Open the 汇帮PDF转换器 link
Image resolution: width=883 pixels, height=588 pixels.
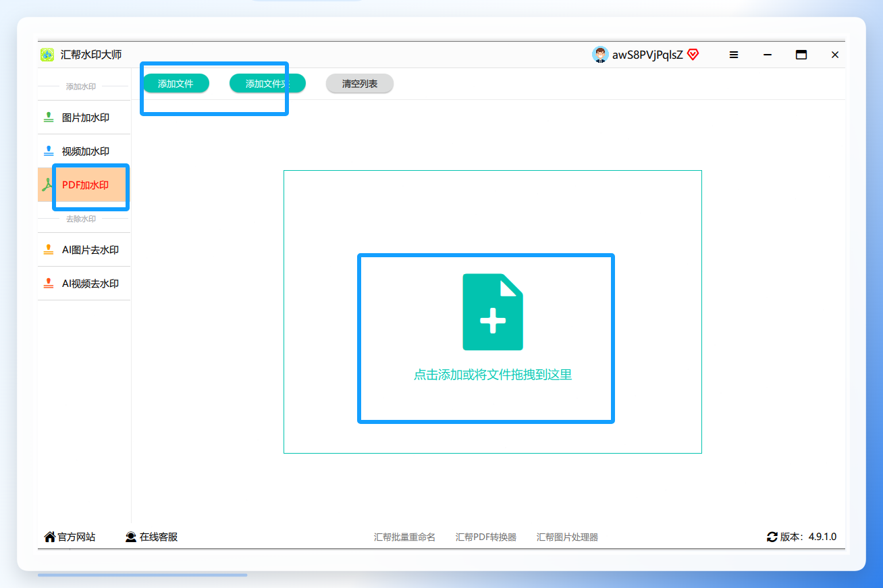pyautogui.click(x=486, y=537)
